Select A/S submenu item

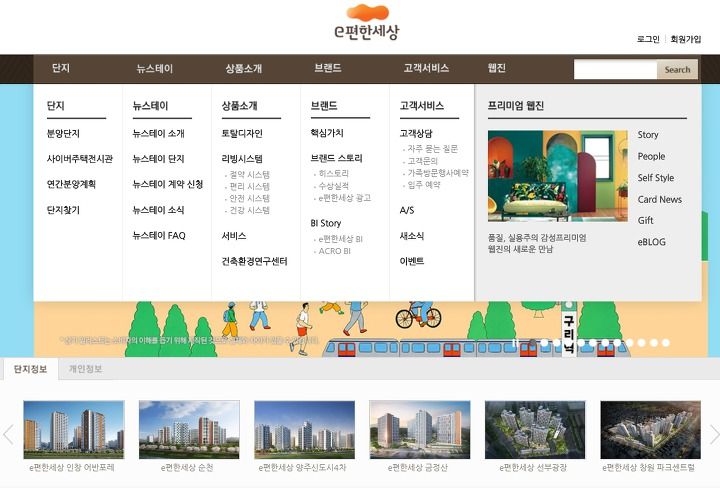click(x=407, y=210)
